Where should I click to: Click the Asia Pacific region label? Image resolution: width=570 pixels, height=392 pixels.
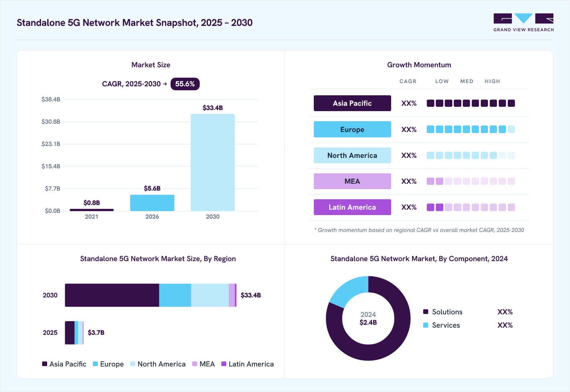352,103
